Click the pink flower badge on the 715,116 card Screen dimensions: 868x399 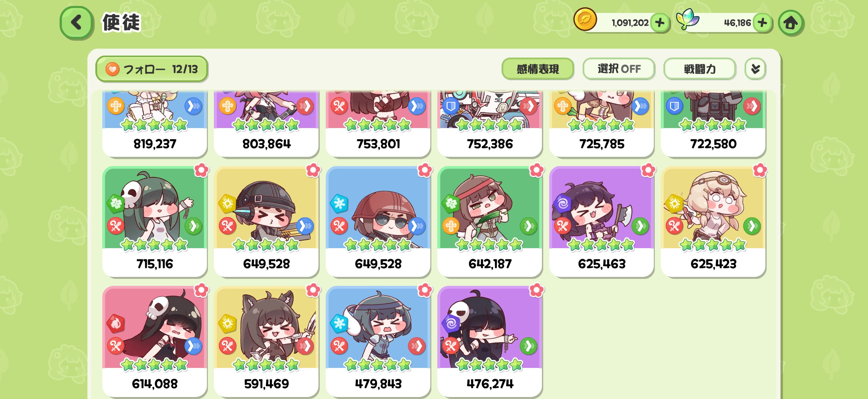click(x=201, y=170)
